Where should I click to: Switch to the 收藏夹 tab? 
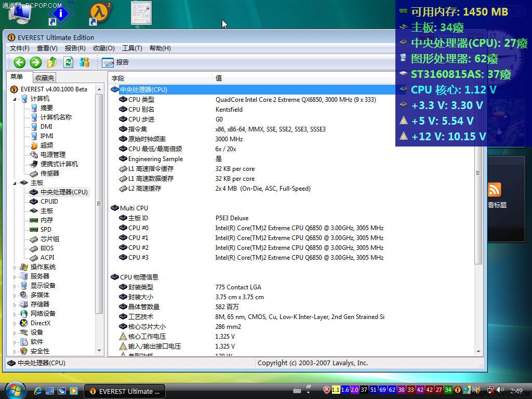pyautogui.click(x=45, y=78)
